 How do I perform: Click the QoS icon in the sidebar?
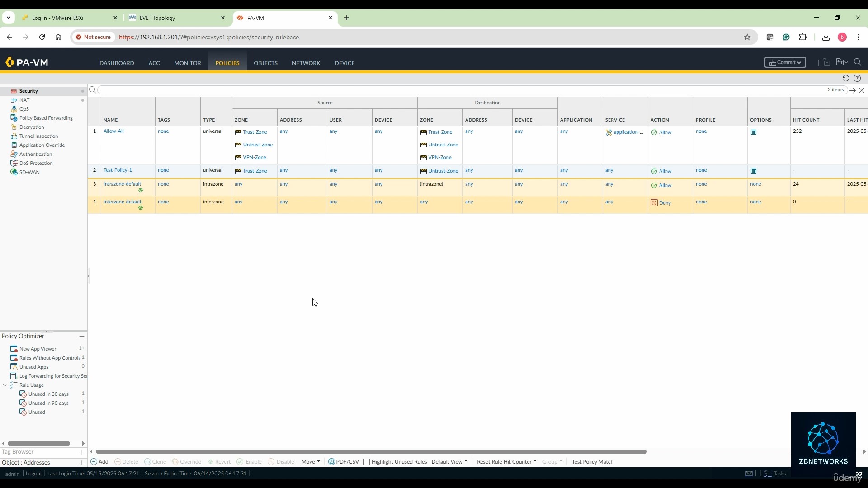tap(14, 109)
